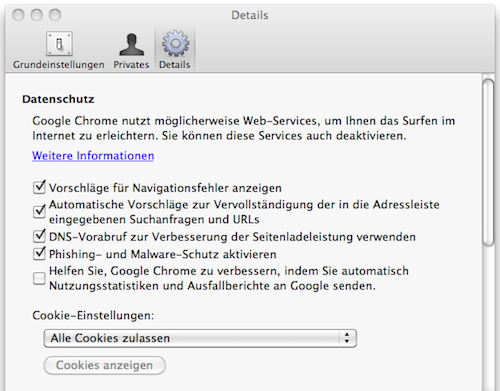Select the Privates silhouette icon
Image resolution: width=500 pixels, height=391 pixels.
pos(131,44)
